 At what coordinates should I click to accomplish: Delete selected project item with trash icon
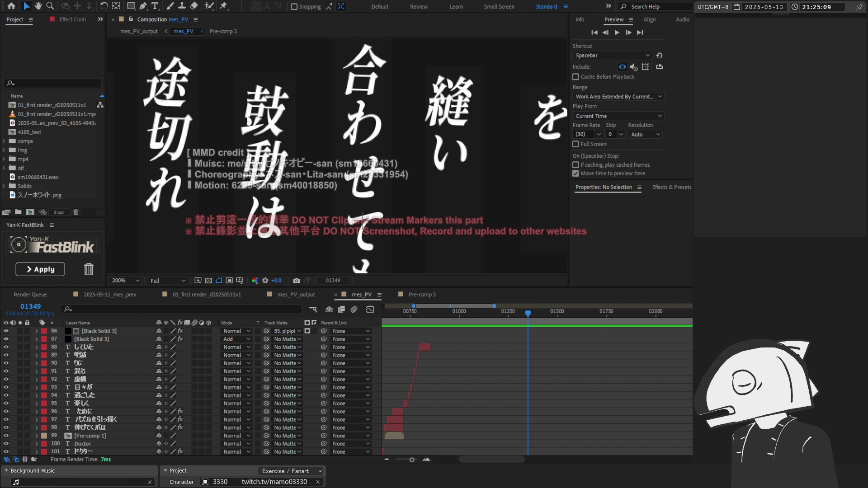[x=76, y=212]
